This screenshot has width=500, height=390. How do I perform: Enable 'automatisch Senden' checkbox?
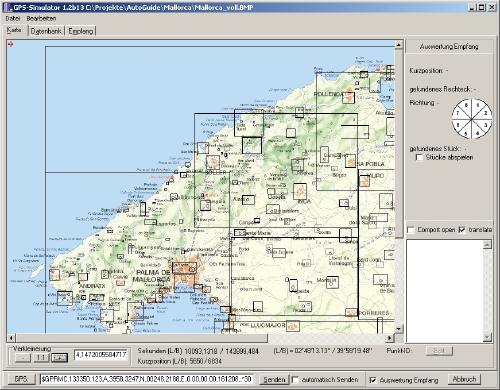click(295, 380)
